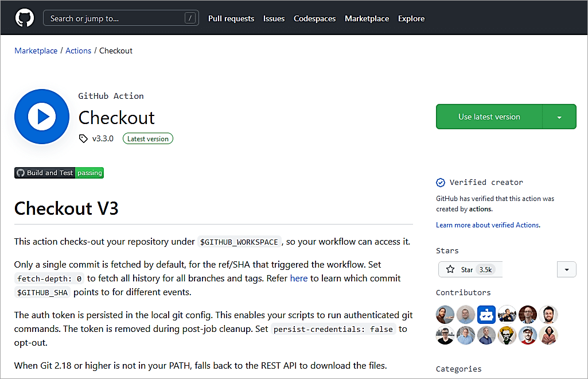
Task: Click the version tag icon beside v3.3.0
Action: click(x=83, y=138)
